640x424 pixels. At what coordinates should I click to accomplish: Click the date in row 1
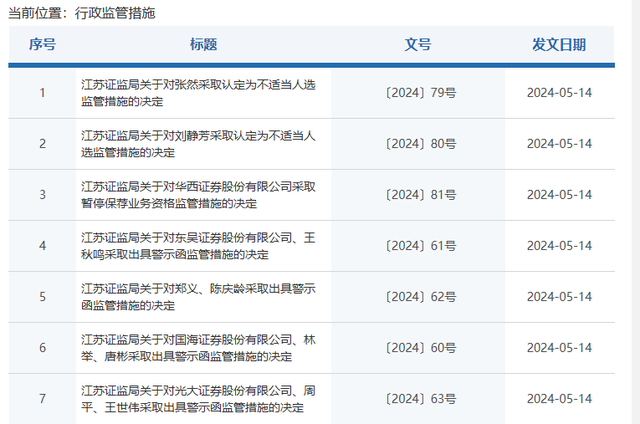[x=559, y=93]
